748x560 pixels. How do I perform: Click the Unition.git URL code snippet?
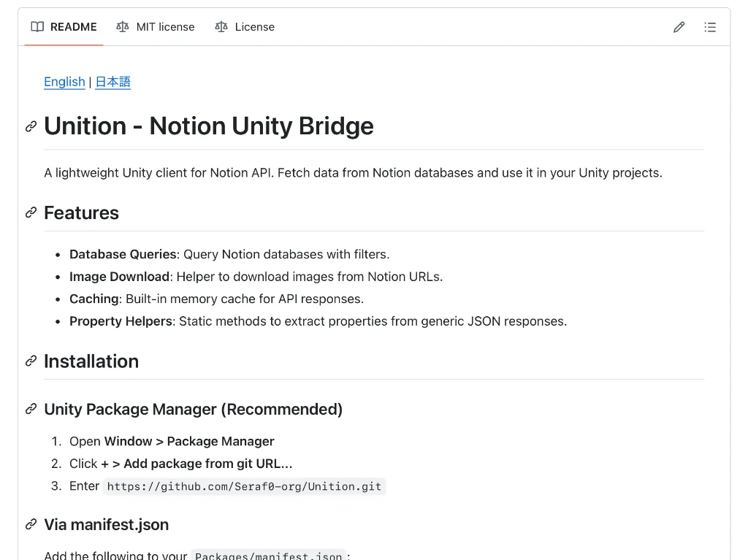244,486
